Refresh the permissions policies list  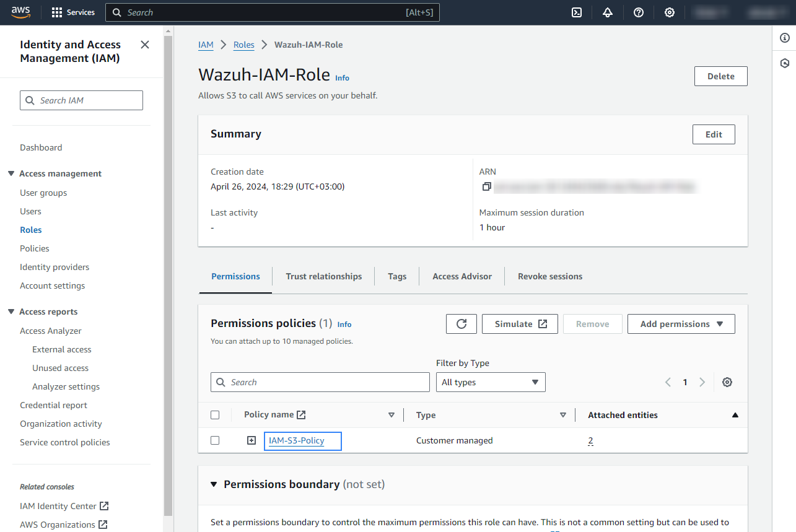pos(461,324)
